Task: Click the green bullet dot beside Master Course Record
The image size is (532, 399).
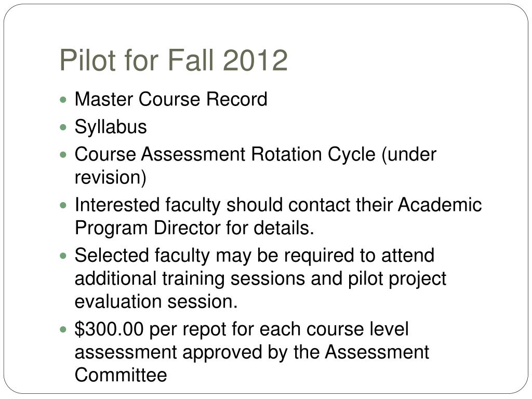Action: (63, 100)
